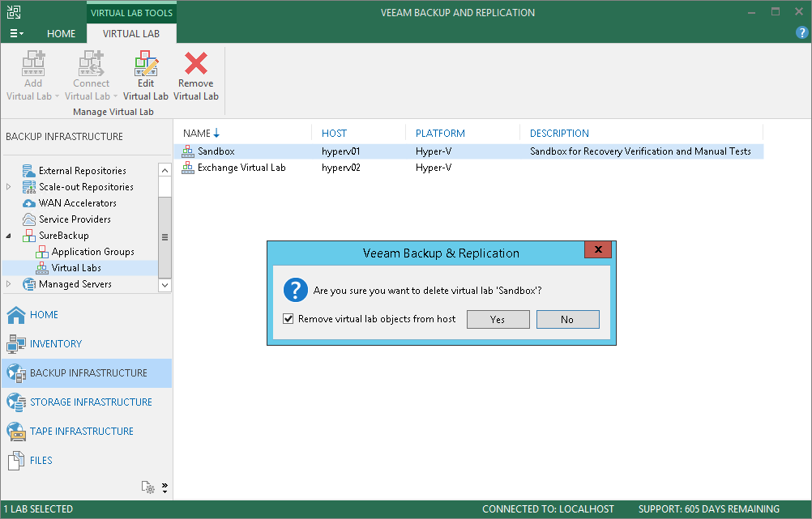Screen dimensions: 812x519
Task: Open the Home view house icon
Action: click(16, 315)
